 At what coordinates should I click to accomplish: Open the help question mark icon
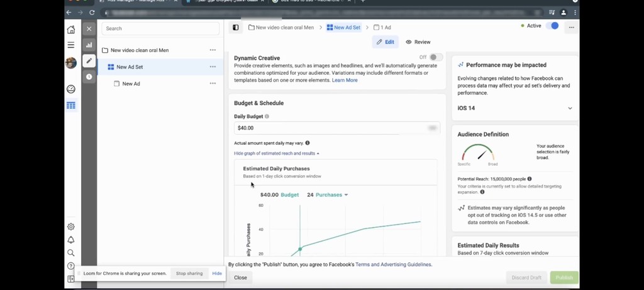coord(71,265)
